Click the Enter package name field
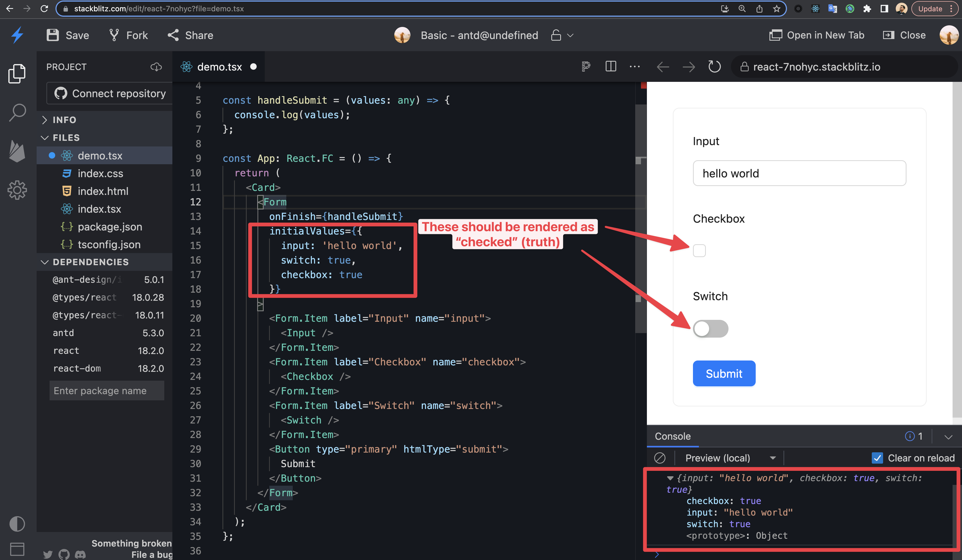This screenshot has width=962, height=560. point(106,390)
